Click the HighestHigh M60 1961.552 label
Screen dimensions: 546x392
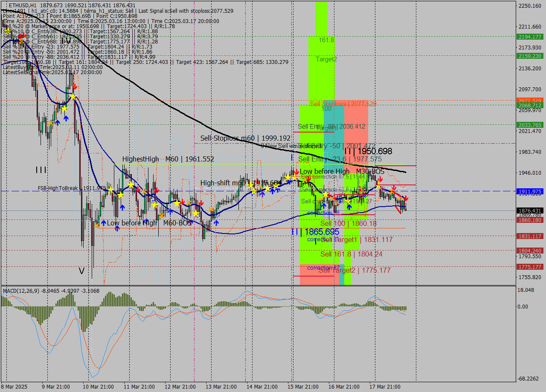pos(168,159)
